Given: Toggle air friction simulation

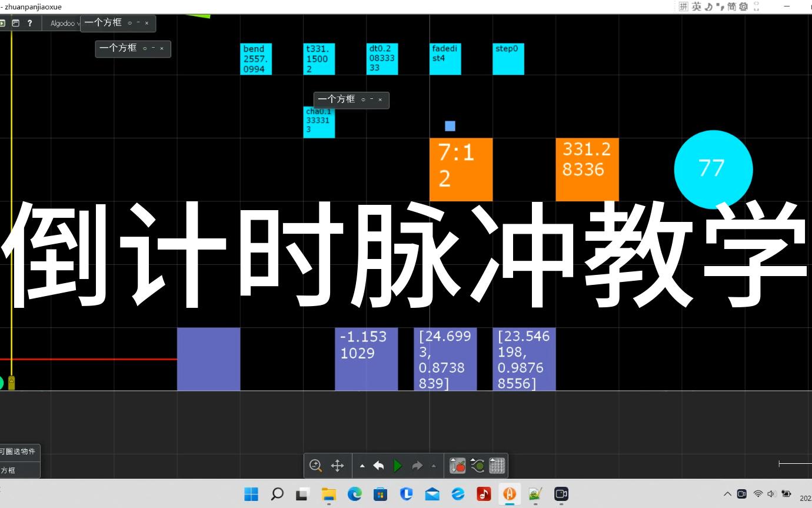Looking at the screenshot, I should point(477,466).
